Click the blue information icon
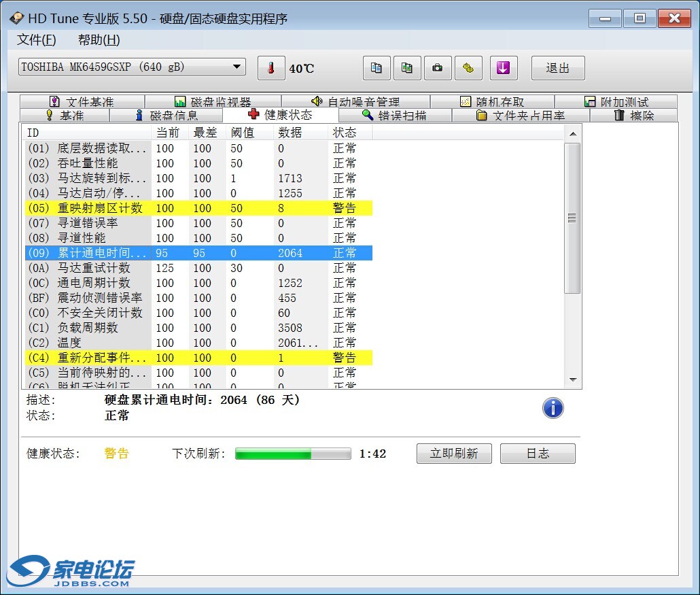This screenshot has width=700, height=595. point(553,408)
